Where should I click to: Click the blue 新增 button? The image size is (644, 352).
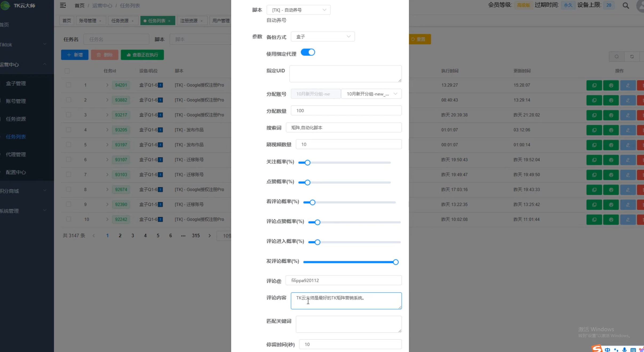[x=75, y=55]
